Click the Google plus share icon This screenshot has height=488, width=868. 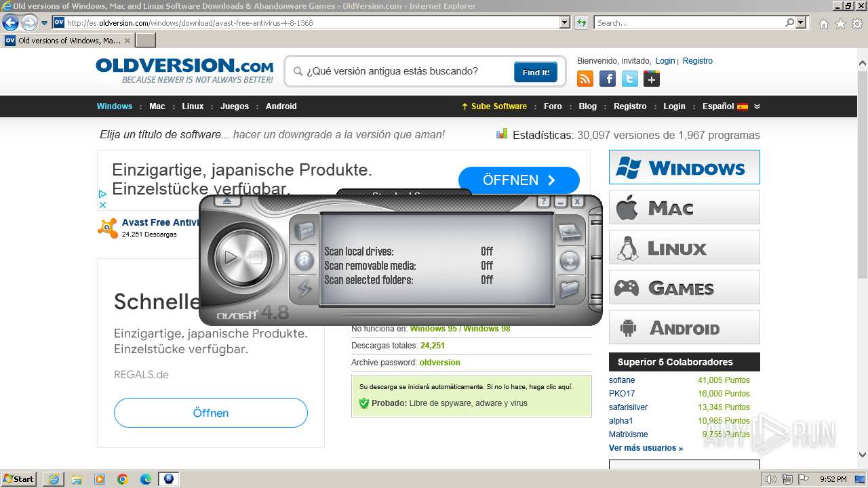[652, 79]
